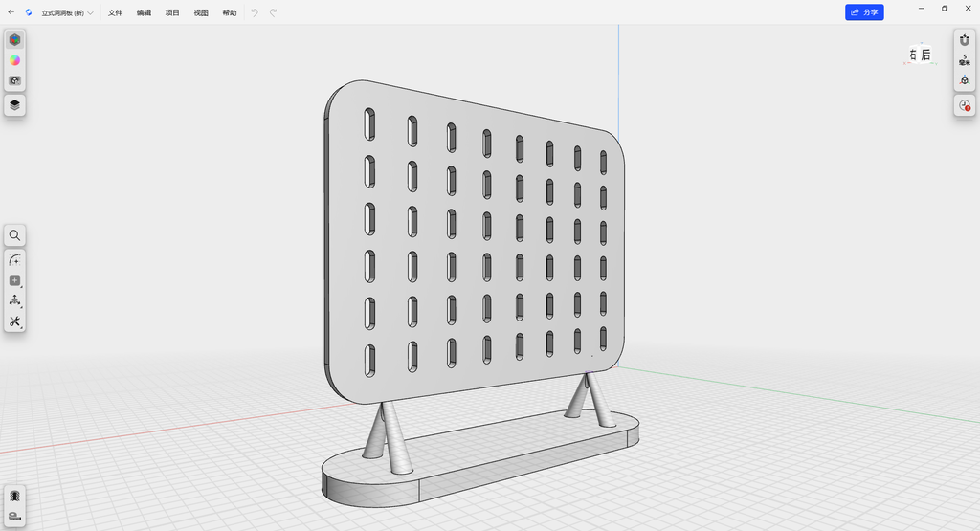Click the 5 毫米 grid size setting
980x531 pixels.
(965, 60)
